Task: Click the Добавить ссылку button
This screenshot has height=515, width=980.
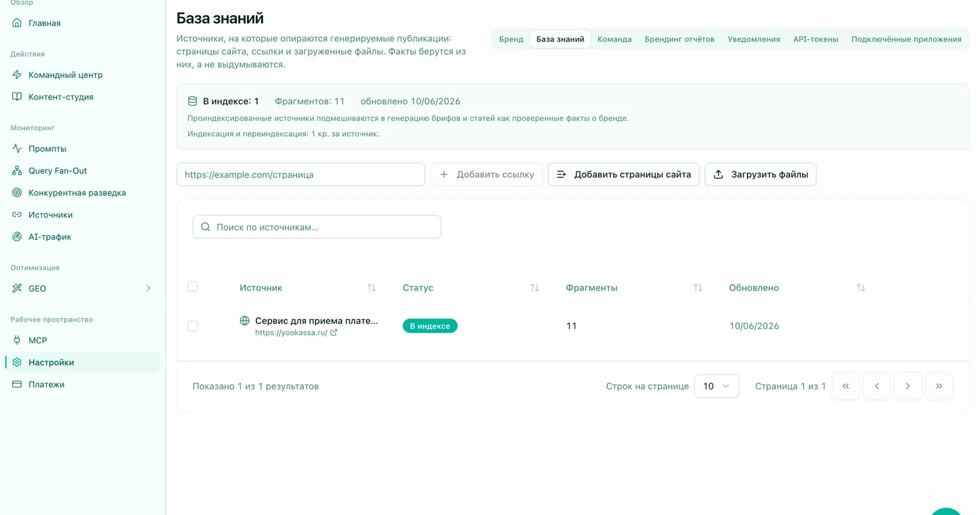Action: point(487,174)
